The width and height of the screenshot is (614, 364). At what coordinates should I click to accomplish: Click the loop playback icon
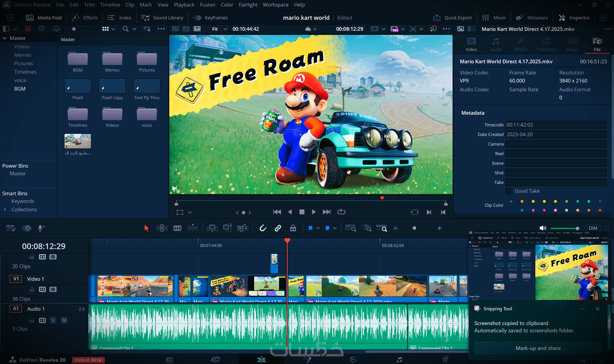pyautogui.click(x=341, y=212)
